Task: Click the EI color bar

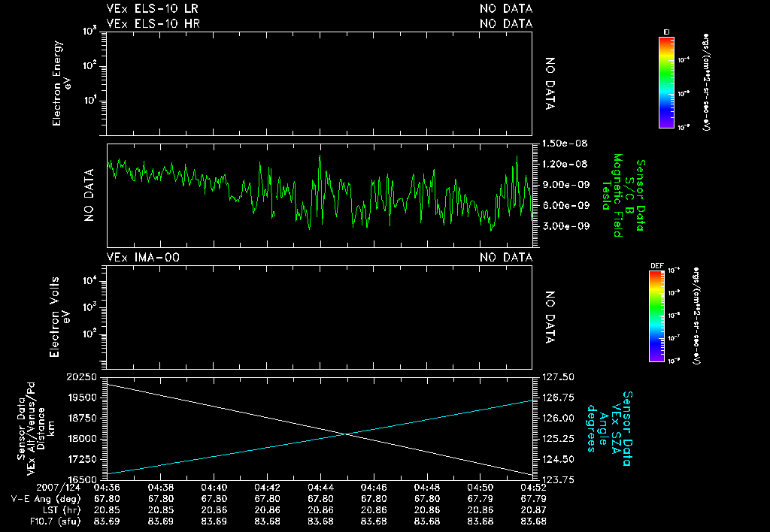Action: pyautogui.click(x=666, y=83)
